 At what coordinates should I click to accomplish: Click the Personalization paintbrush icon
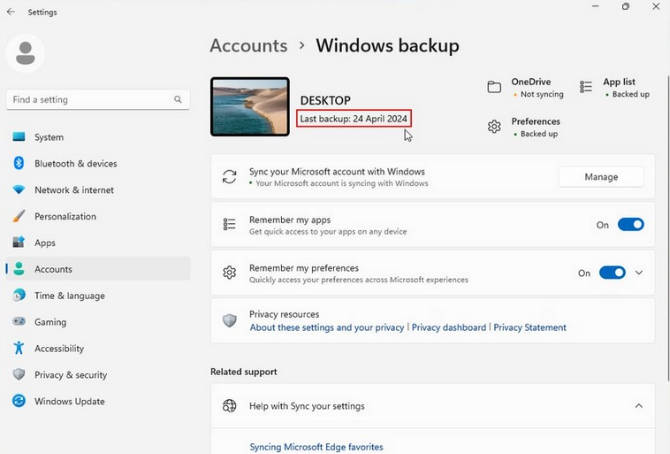pyautogui.click(x=19, y=216)
